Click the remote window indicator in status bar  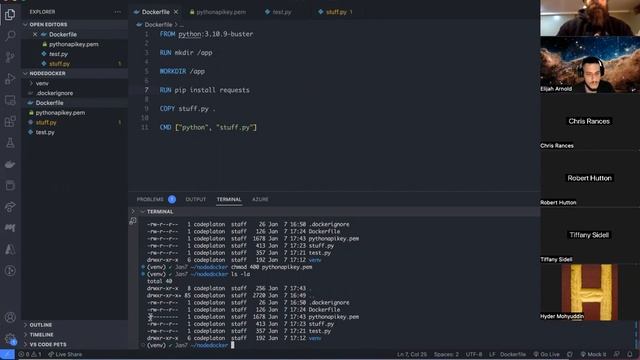pyautogui.click(x=7, y=354)
